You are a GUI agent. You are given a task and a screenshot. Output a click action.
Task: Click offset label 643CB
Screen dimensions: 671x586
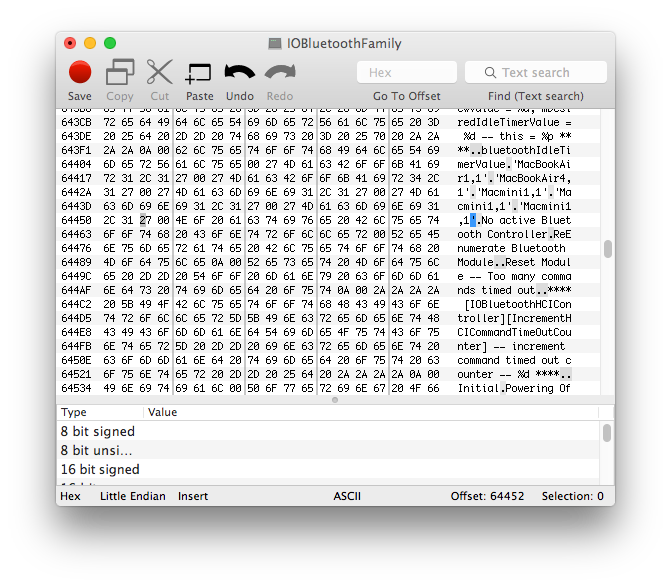click(x=76, y=122)
